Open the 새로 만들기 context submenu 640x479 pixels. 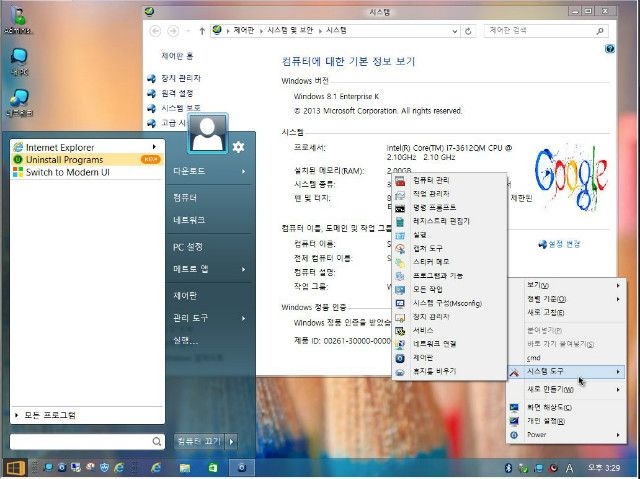[x=567, y=390]
